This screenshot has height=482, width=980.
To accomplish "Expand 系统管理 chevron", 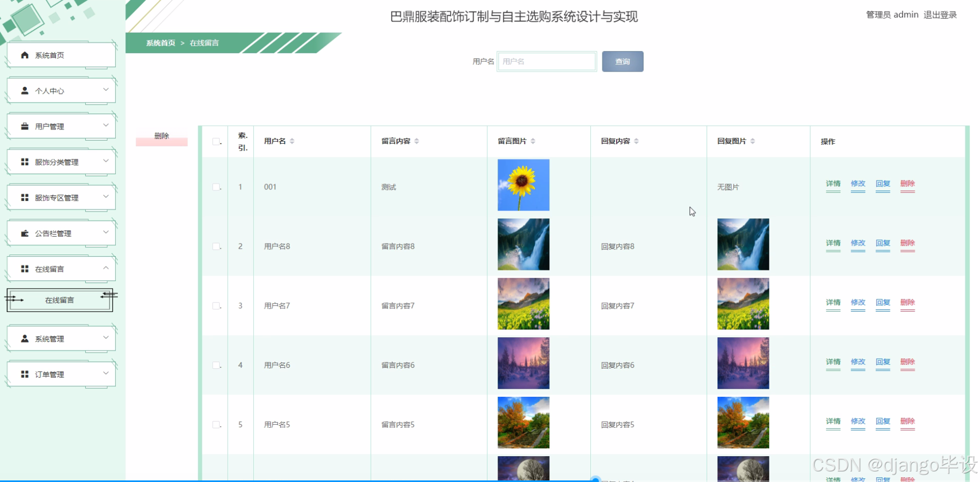I will (x=106, y=337).
